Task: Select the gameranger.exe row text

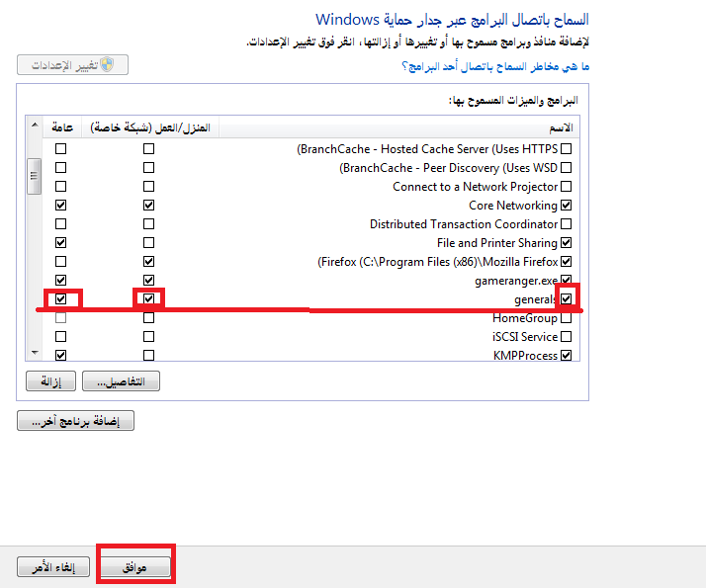Action: 516,281
